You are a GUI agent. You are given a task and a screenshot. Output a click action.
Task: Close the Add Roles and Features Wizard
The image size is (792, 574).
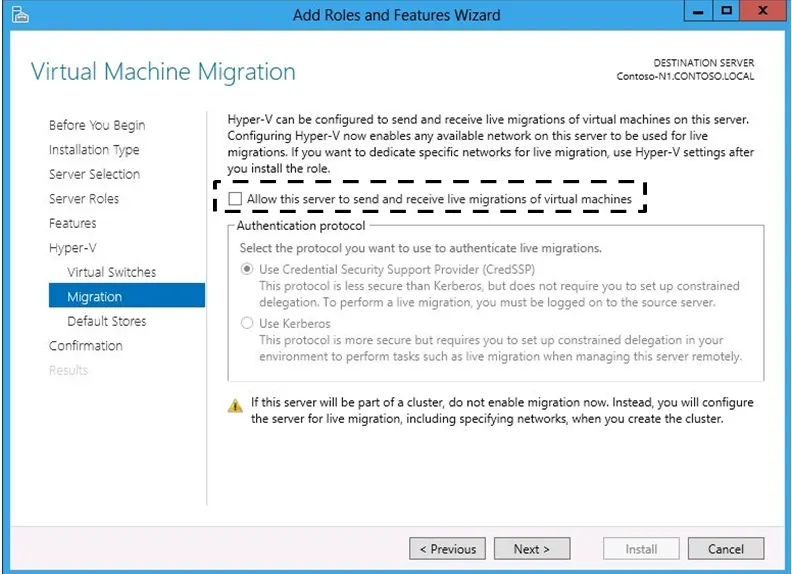pyautogui.click(x=763, y=11)
